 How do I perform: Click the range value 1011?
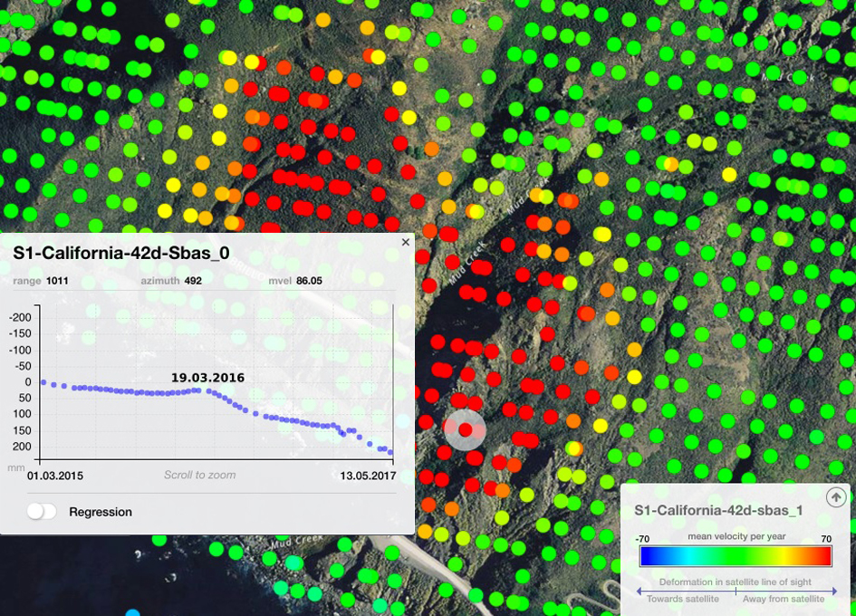click(x=57, y=281)
